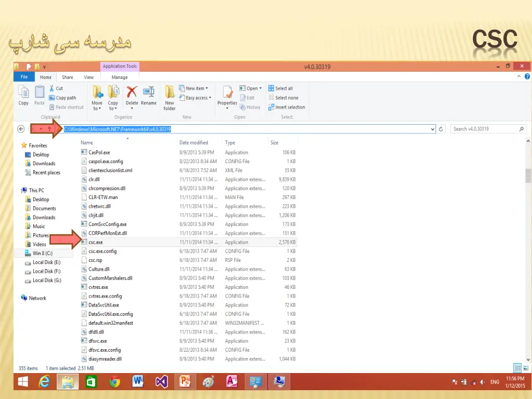
Task: Click the Back navigation arrow
Action: [x=21, y=129]
